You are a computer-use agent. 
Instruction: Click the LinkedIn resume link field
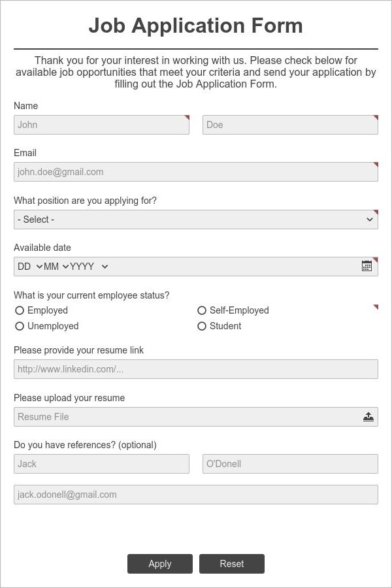[x=196, y=368]
